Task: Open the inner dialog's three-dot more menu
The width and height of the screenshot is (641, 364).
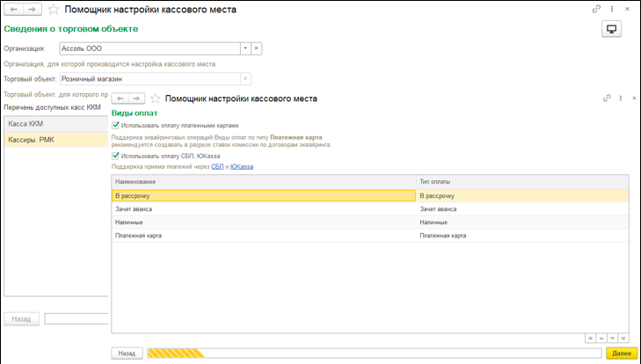Action: point(621,98)
